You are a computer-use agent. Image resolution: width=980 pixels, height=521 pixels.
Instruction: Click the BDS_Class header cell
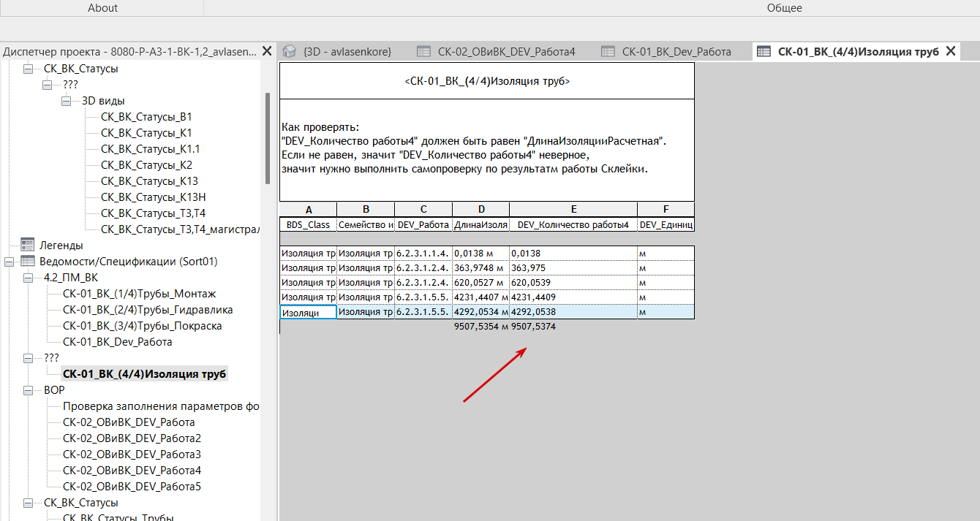pyautogui.click(x=308, y=225)
